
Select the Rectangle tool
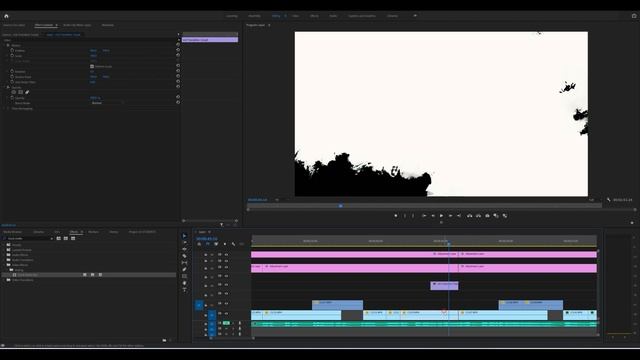(x=184, y=276)
